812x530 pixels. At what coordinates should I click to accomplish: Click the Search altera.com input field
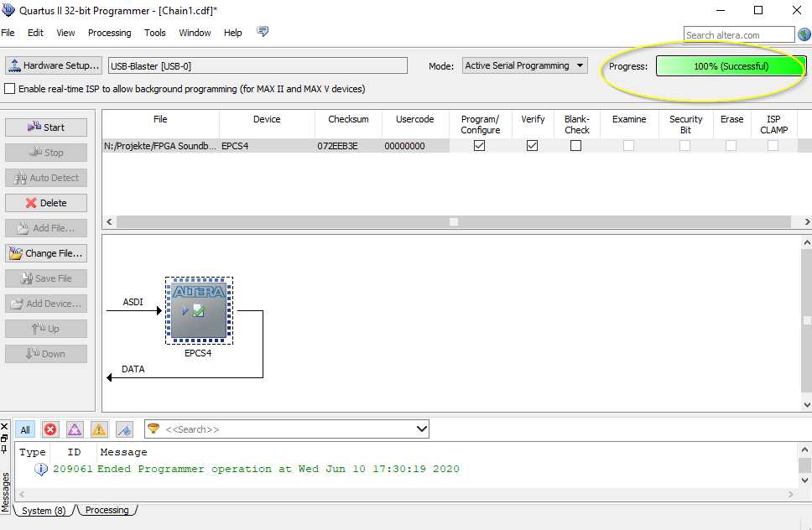click(x=738, y=34)
